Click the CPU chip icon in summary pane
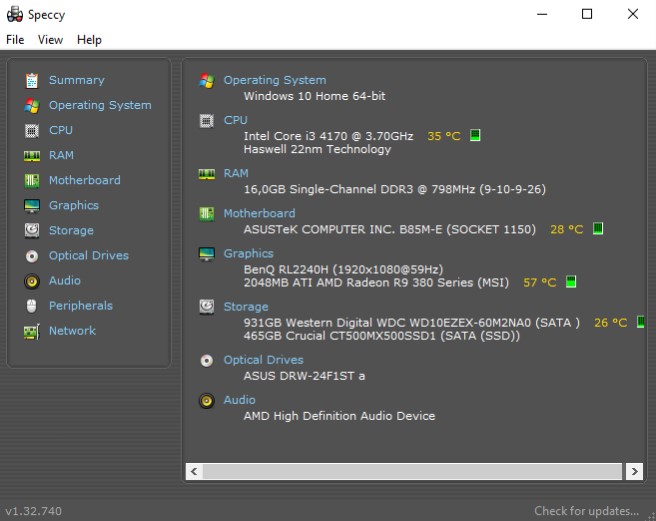This screenshot has width=656, height=521. 207,121
